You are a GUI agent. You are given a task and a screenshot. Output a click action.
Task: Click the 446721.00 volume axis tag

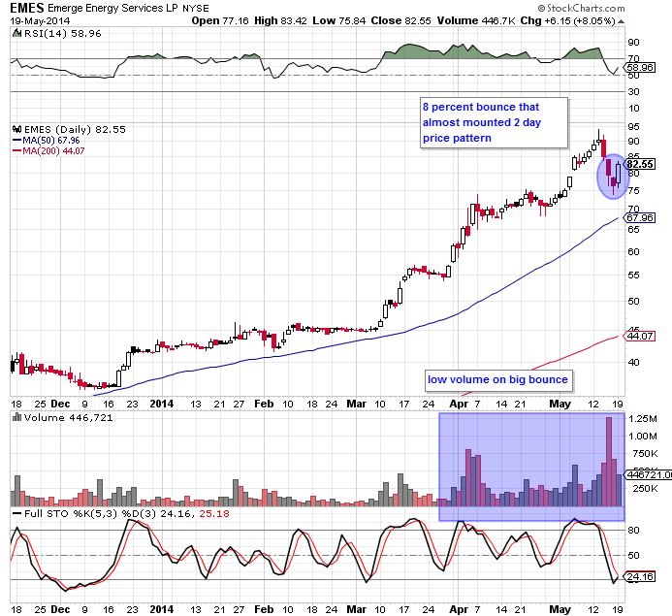648,474
